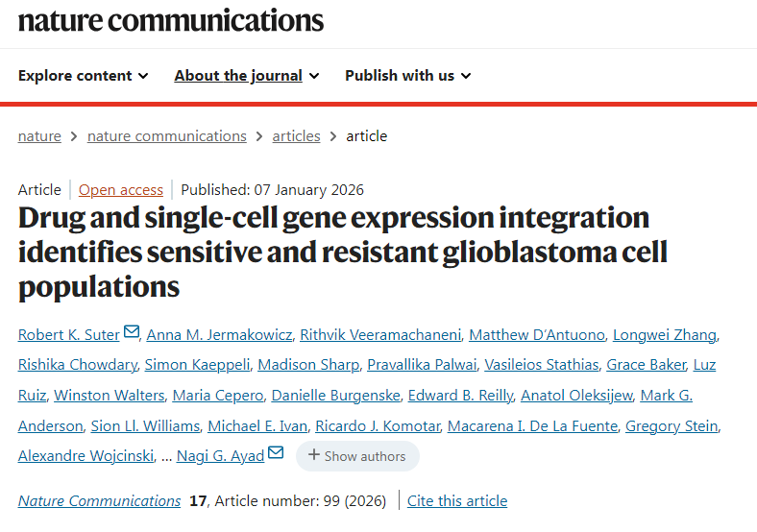Screen dimensions: 757x532
Task: Open the About the journal dropdown
Action: pyautogui.click(x=247, y=76)
